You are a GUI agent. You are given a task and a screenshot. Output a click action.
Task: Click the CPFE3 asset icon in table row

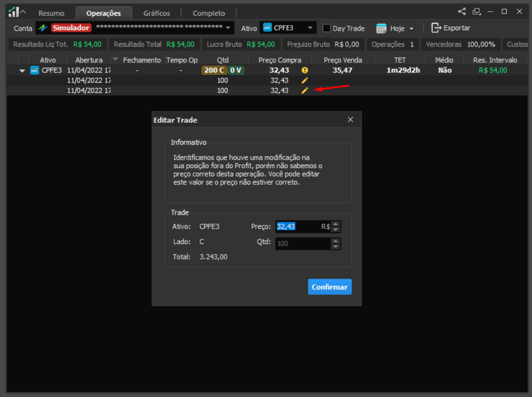34,70
